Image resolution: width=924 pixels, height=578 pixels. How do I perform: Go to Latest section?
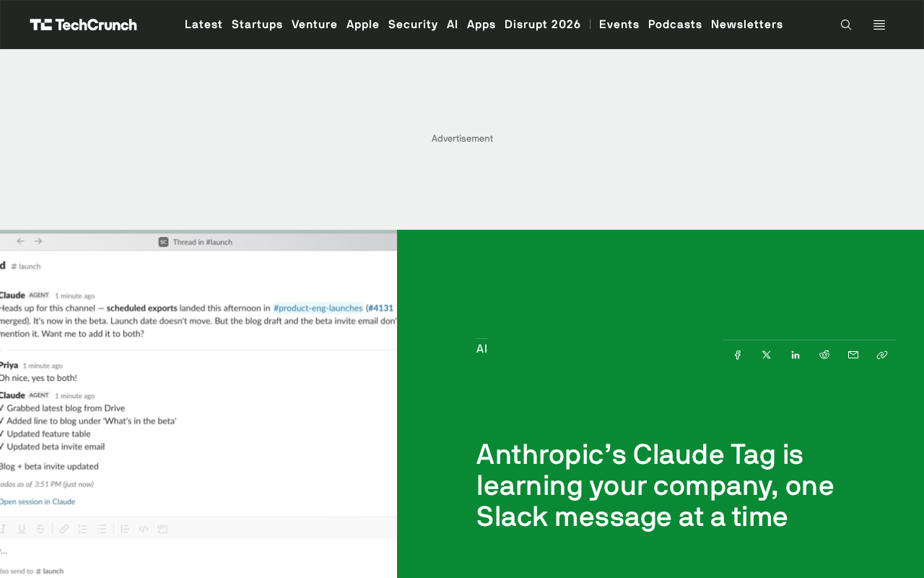(204, 25)
